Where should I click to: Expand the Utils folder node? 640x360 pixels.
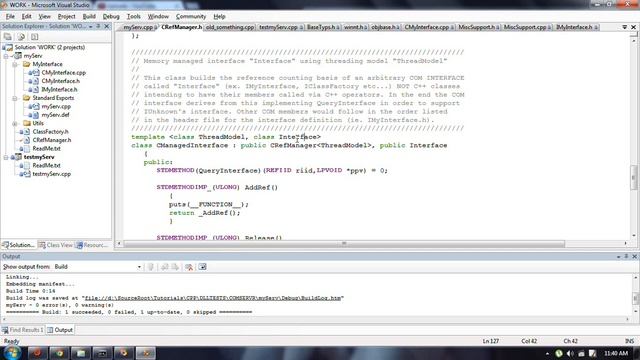(15, 123)
